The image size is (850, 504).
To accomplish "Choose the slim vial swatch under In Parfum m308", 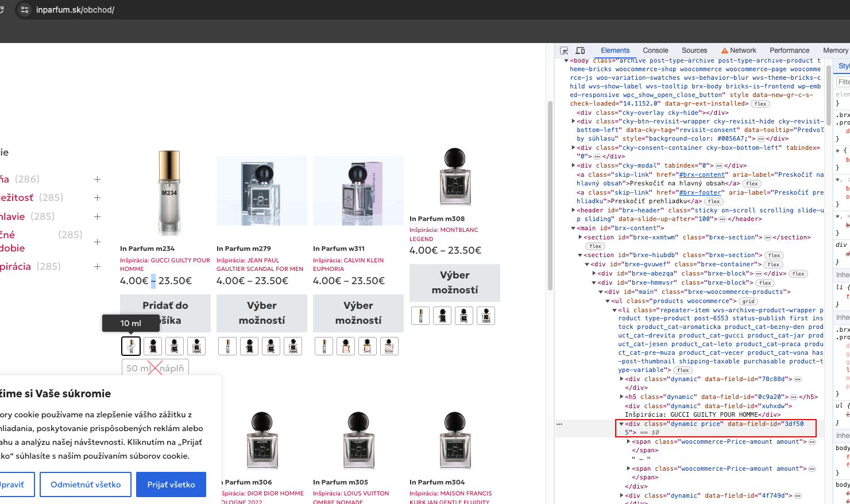I will tap(420, 316).
